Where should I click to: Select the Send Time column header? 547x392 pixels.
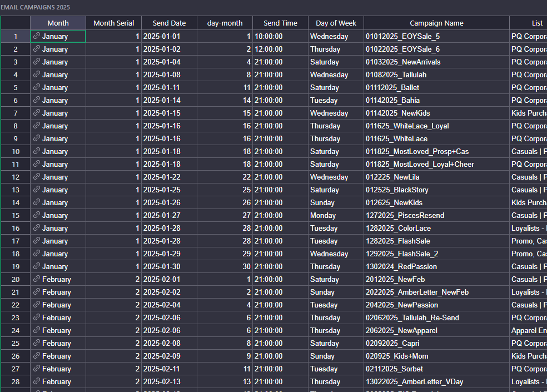(280, 23)
